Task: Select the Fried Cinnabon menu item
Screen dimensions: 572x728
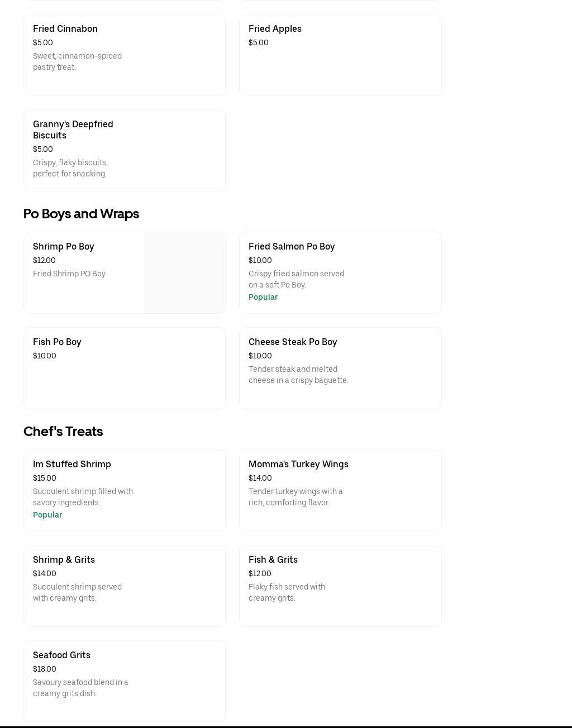Action: (x=124, y=55)
